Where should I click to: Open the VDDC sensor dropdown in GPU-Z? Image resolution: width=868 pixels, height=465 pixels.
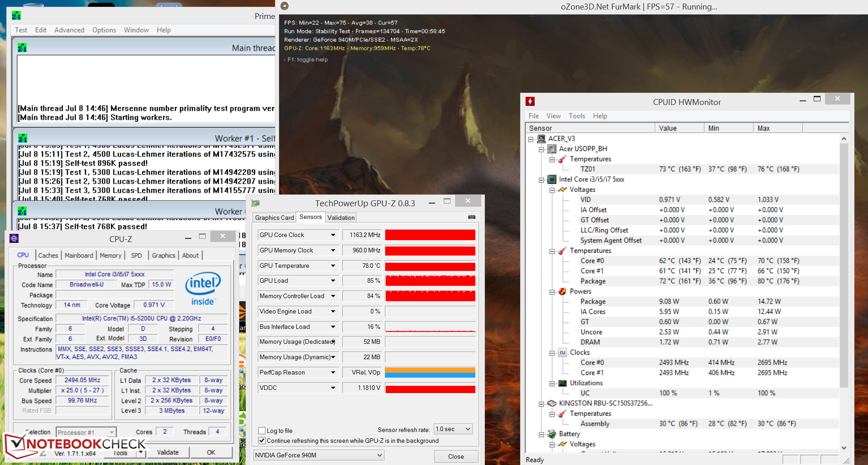click(x=333, y=388)
